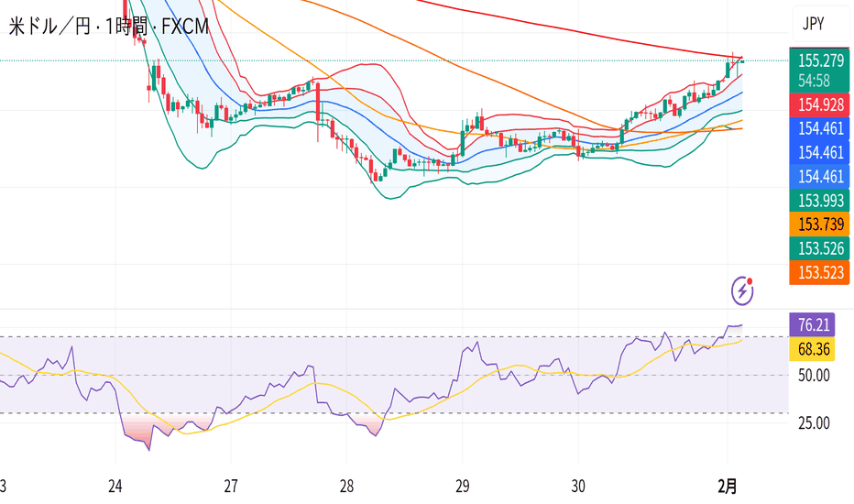Viewport: 854px width, 504px height.
Task: Select the current price label 155.279
Action: click(820, 61)
